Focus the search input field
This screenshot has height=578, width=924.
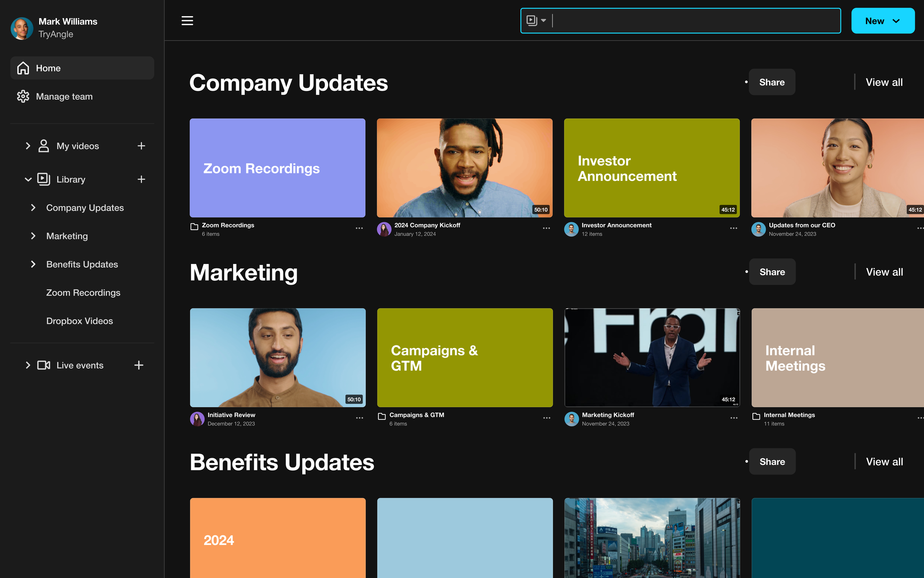click(695, 21)
